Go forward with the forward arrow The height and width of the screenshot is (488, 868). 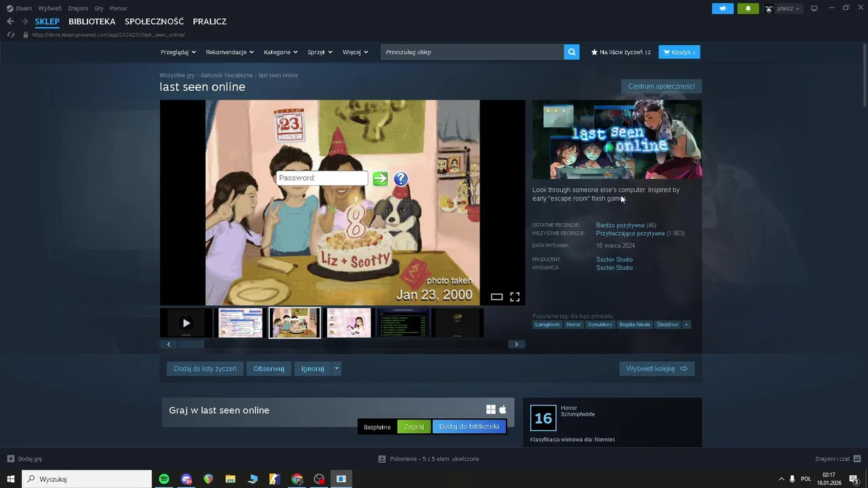click(24, 22)
